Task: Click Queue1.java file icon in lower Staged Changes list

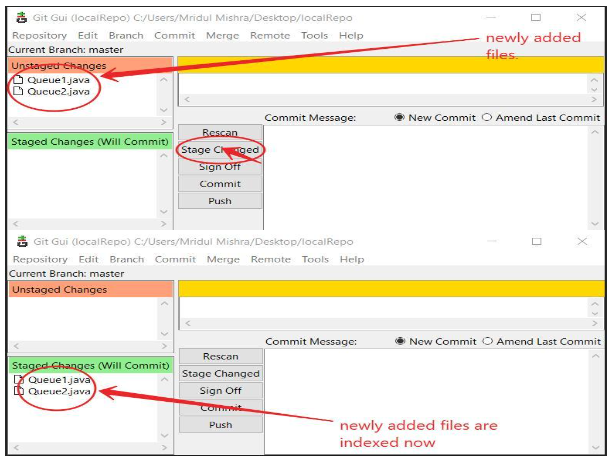Action: coord(19,379)
